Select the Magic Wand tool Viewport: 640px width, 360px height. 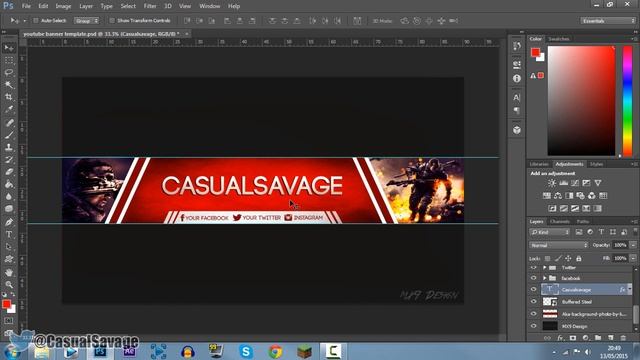pos(9,85)
